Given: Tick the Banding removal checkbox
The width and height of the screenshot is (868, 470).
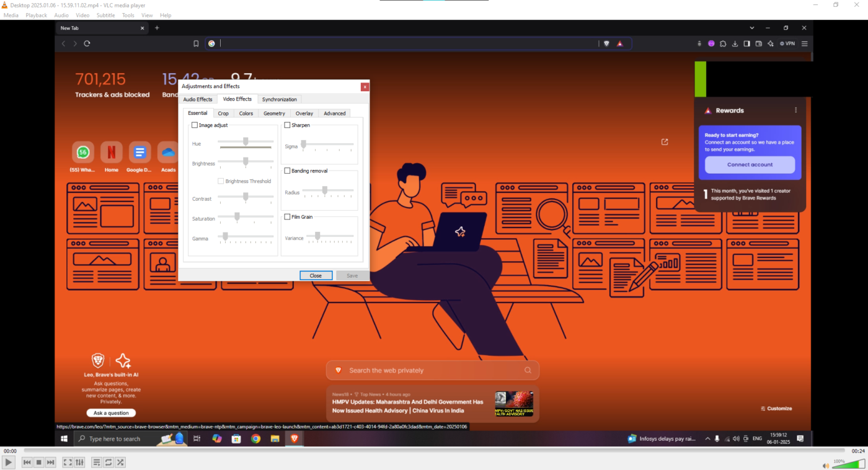Looking at the screenshot, I should click(288, 171).
